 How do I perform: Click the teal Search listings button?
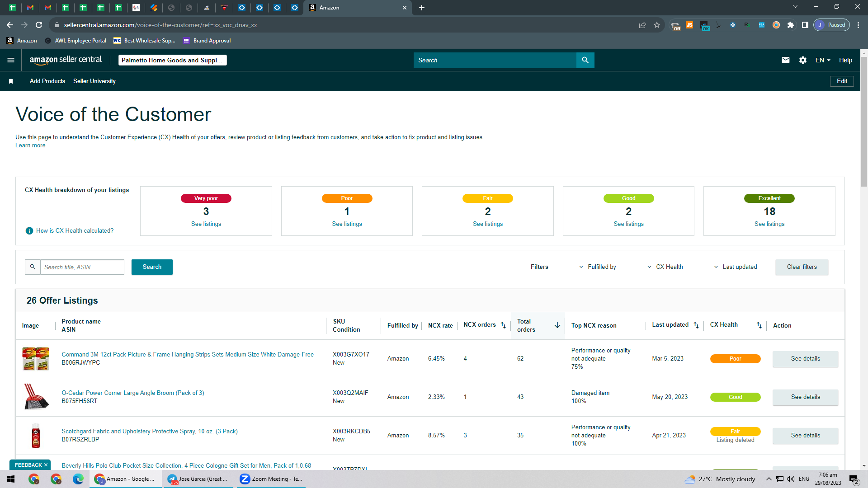click(x=152, y=267)
